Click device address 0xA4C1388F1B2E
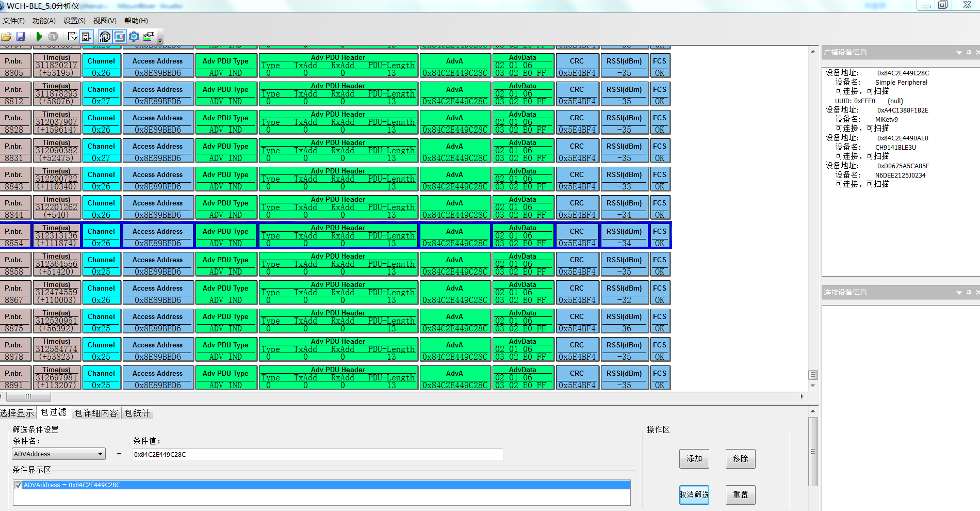 click(903, 110)
